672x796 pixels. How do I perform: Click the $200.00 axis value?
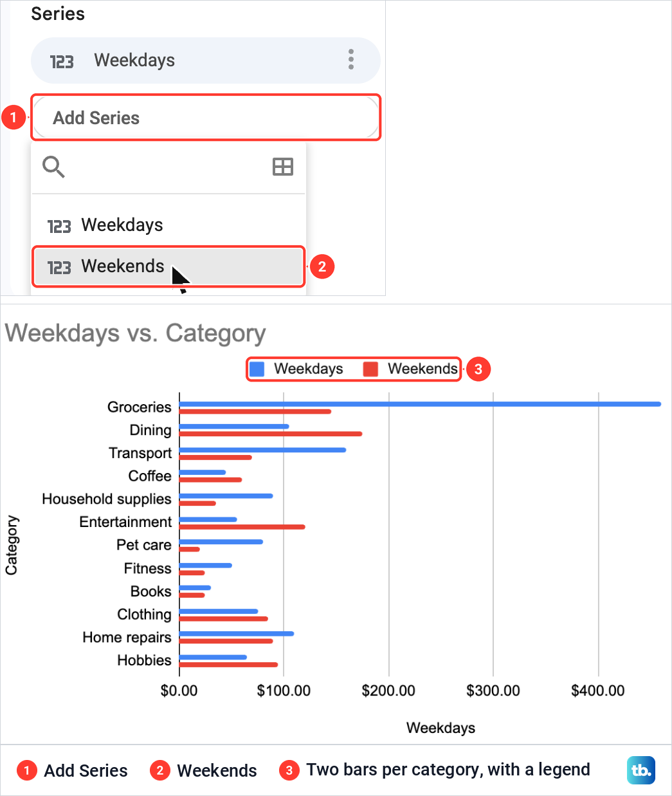tap(388, 691)
